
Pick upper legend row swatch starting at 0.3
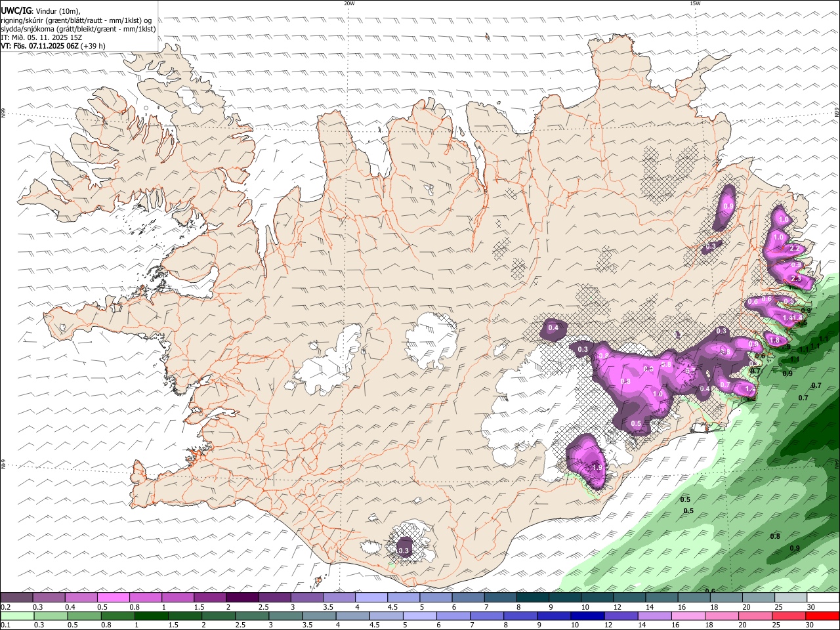tap(49, 597)
